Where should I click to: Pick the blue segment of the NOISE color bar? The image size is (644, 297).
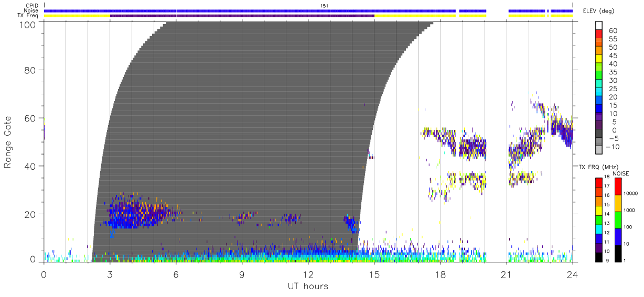pos(618,237)
